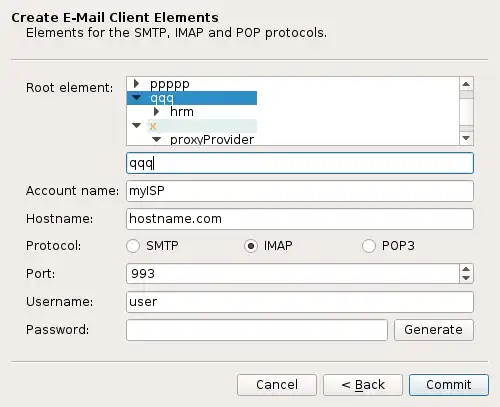Go back with the Back button
This screenshot has width=500, height=407.
click(363, 385)
